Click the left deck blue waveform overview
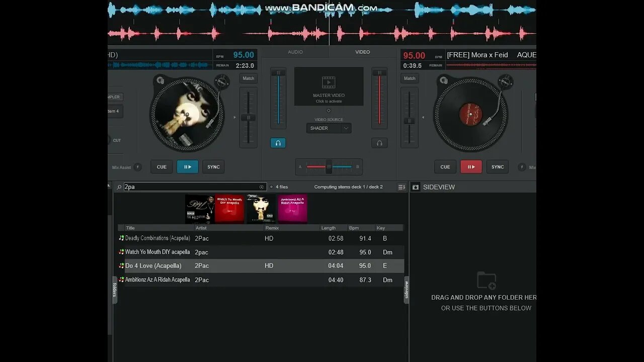 (159, 65)
